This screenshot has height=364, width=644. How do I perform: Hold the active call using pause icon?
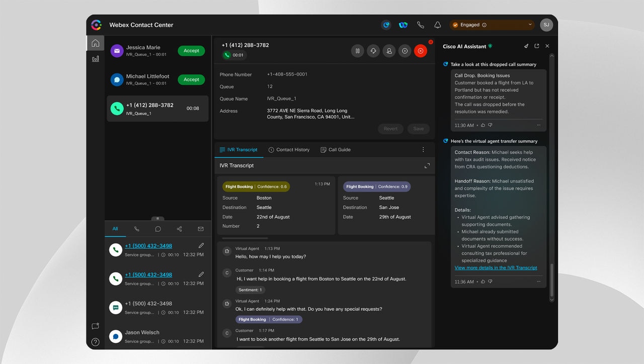[357, 51]
